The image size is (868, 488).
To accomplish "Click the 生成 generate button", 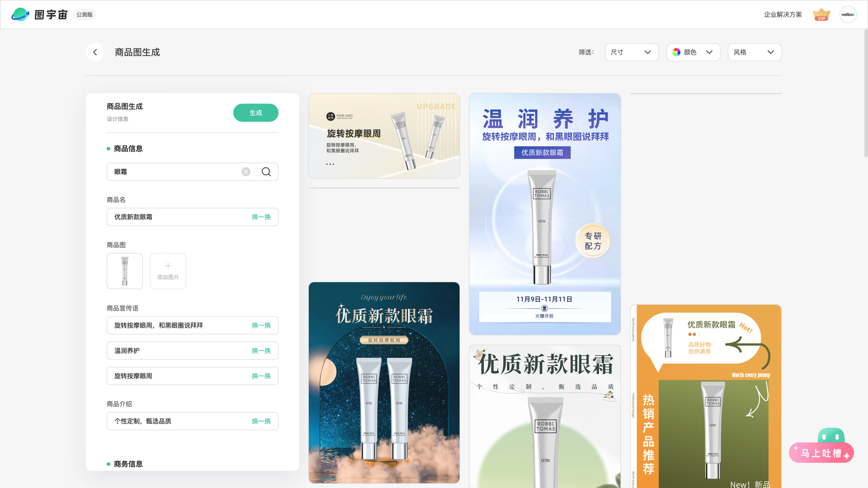I will (x=256, y=113).
